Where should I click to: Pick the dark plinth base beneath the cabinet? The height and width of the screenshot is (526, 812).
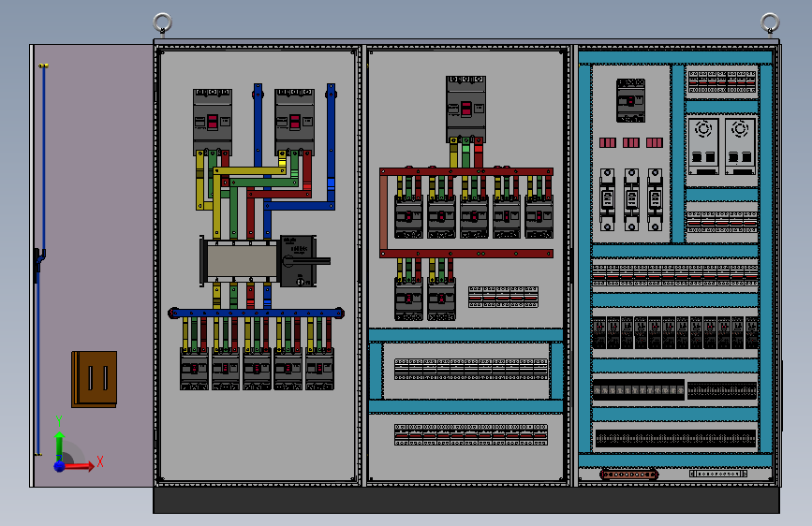coord(466,500)
